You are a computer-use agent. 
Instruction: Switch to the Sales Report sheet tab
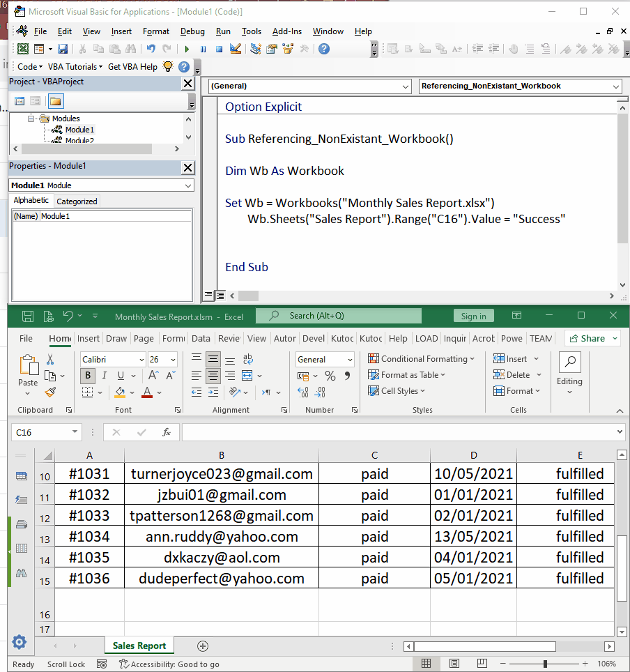coord(138,646)
